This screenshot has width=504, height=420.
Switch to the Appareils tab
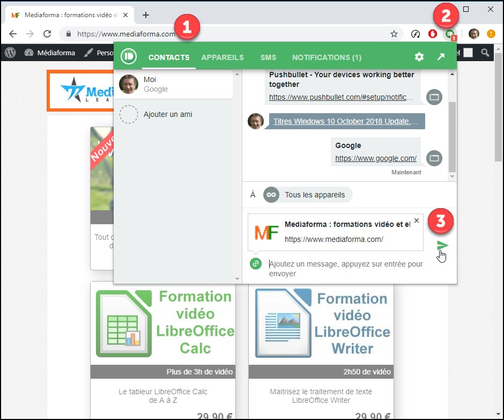[x=223, y=57]
